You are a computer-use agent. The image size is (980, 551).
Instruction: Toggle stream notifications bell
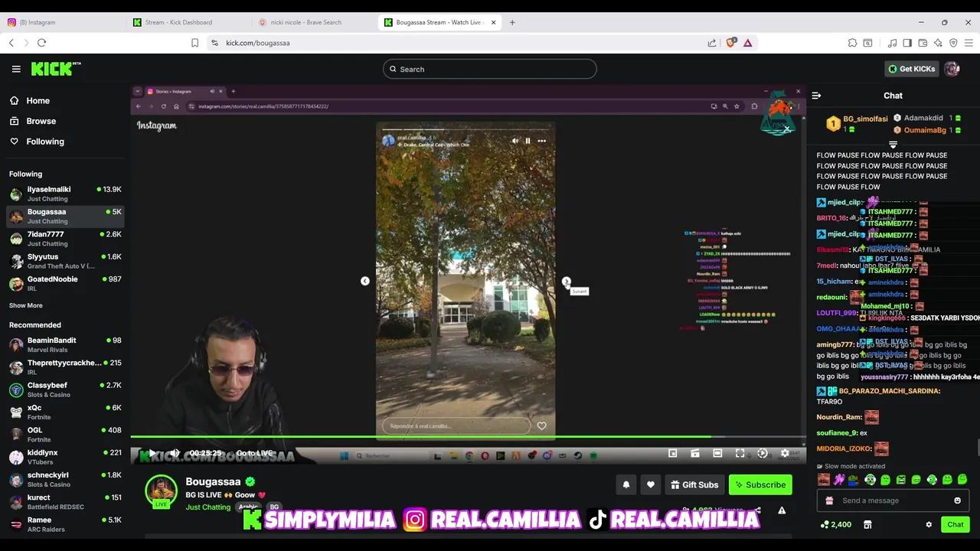tap(626, 484)
